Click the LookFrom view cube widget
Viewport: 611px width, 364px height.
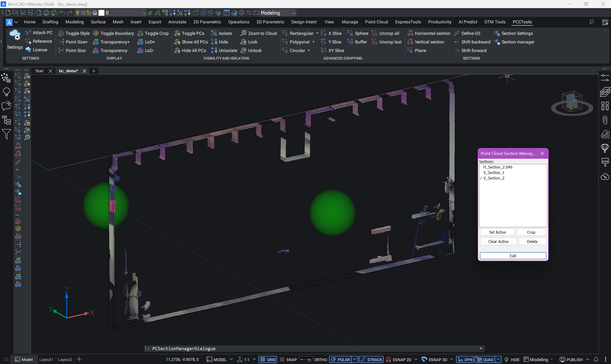572,103
